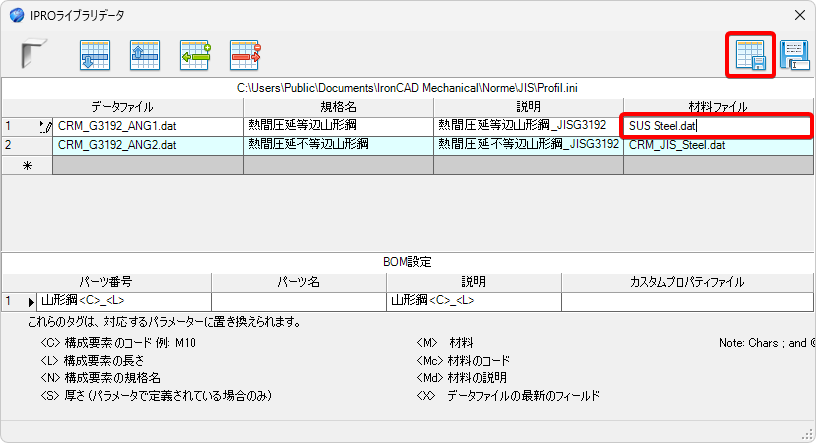Click the empty カスタムプロパティファイル cell
This screenshot has width=816, height=443.
[687, 301]
